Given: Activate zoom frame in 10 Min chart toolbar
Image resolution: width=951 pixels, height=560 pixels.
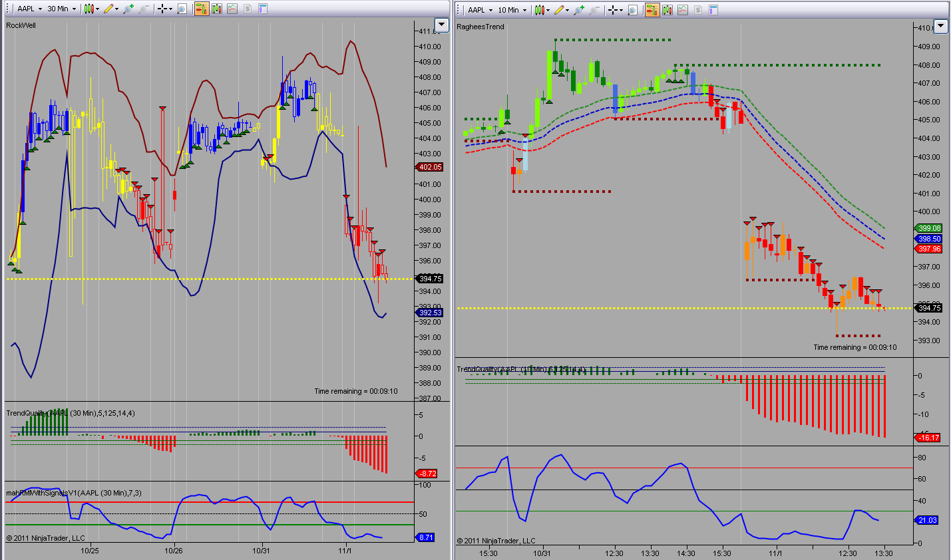Looking at the screenshot, I should click(632, 10).
